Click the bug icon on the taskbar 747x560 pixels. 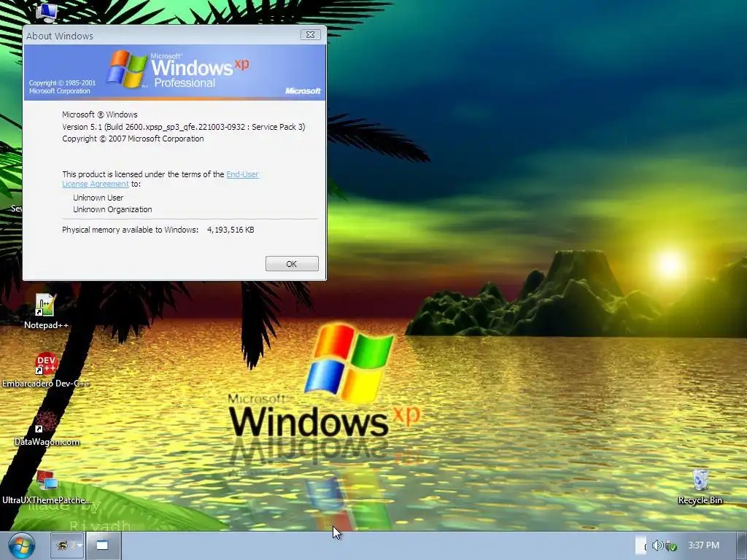[x=63, y=545]
